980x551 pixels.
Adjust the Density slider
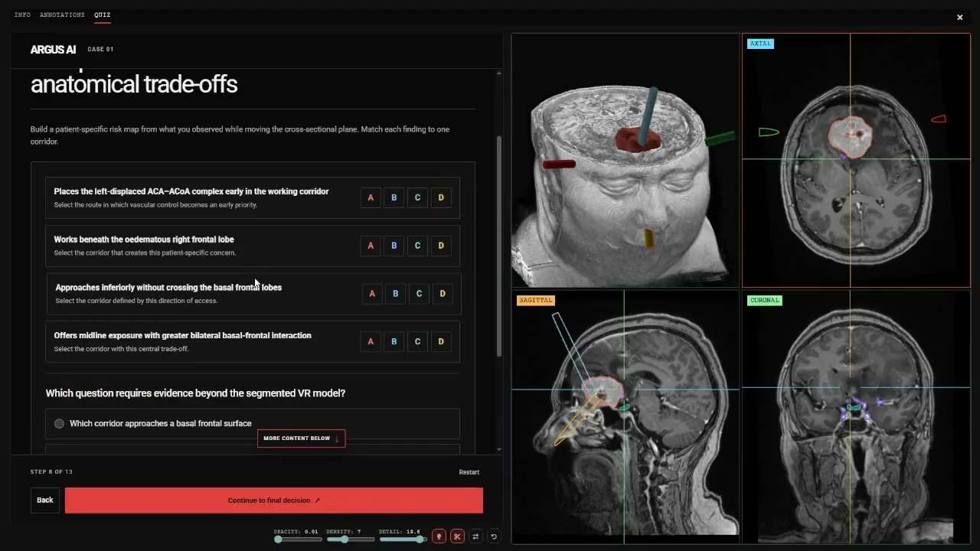point(350,540)
